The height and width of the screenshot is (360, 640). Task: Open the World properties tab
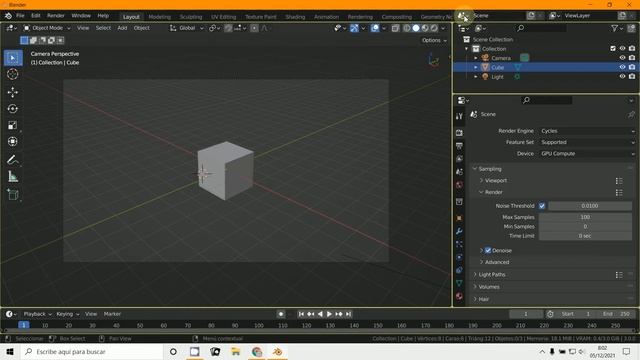[x=459, y=185]
